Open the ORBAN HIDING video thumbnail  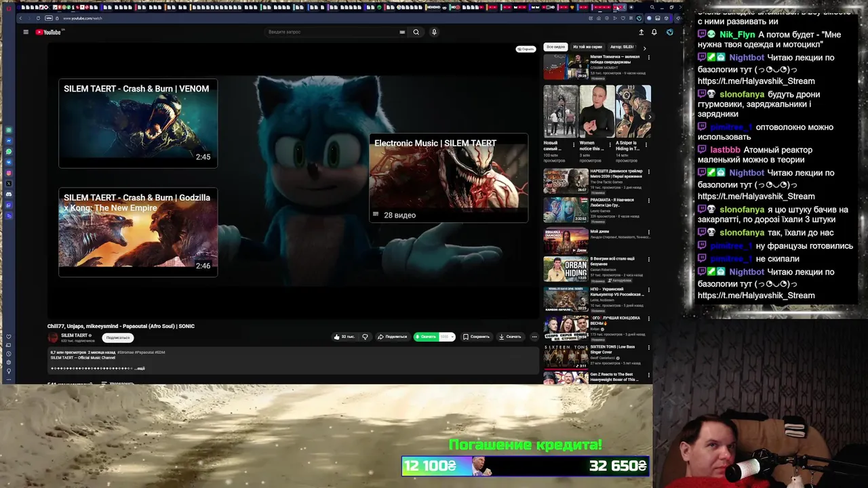[x=566, y=270]
